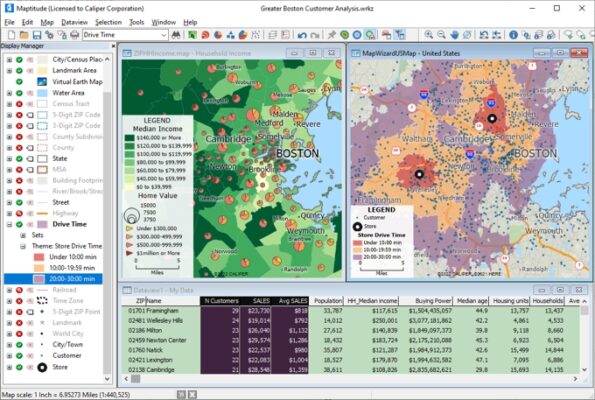The image size is (595, 400).
Task: Click the Median age column header
Action: [x=471, y=301]
